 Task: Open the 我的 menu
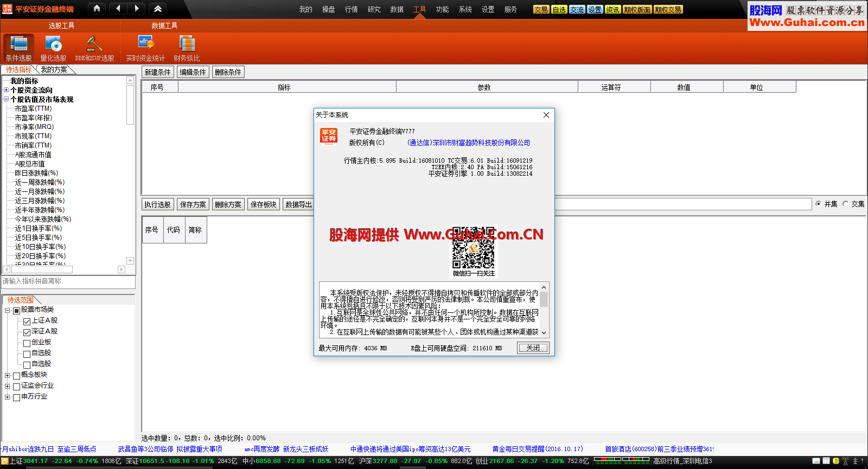click(306, 9)
